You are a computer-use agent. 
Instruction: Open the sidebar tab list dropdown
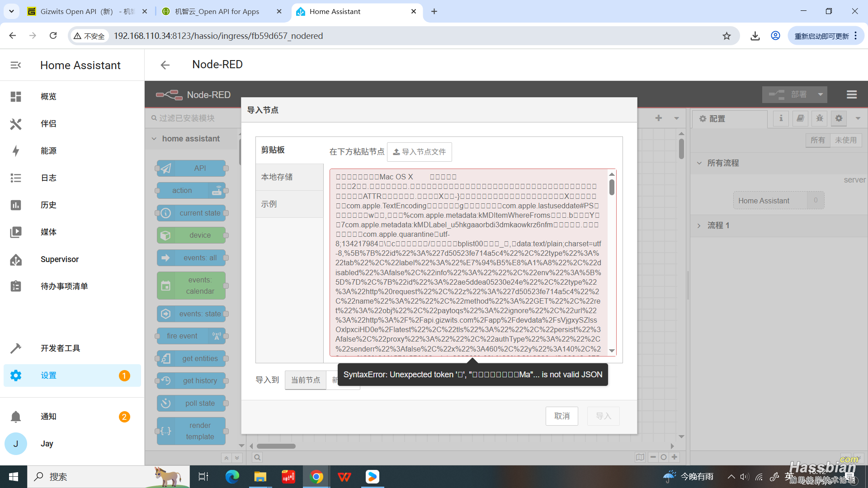point(858,118)
